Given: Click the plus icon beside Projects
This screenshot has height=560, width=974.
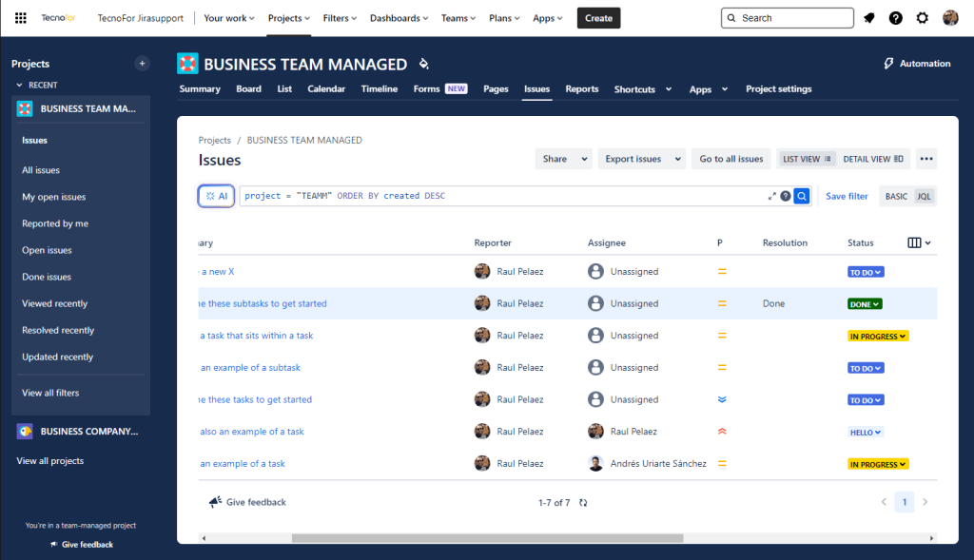Looking at the screenshot, I should [x=142, y=64].
